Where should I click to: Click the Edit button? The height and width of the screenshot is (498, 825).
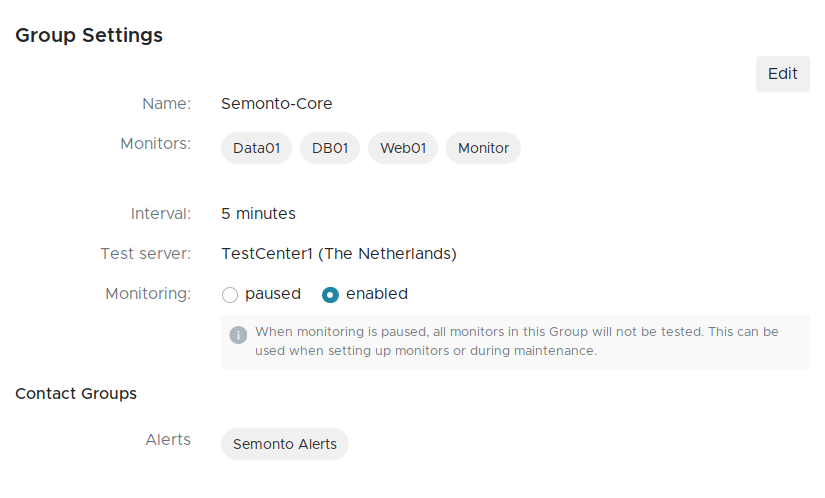pos(782,74)
